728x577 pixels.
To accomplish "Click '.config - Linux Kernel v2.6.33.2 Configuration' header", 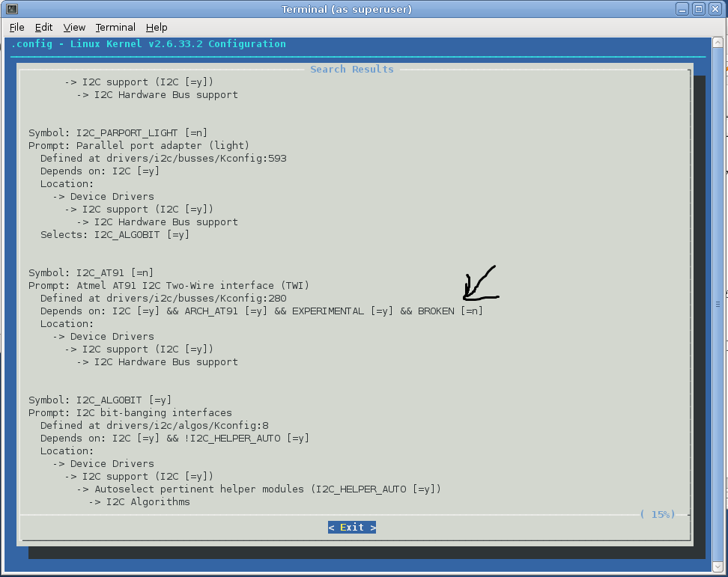I will tap(148, 44).
